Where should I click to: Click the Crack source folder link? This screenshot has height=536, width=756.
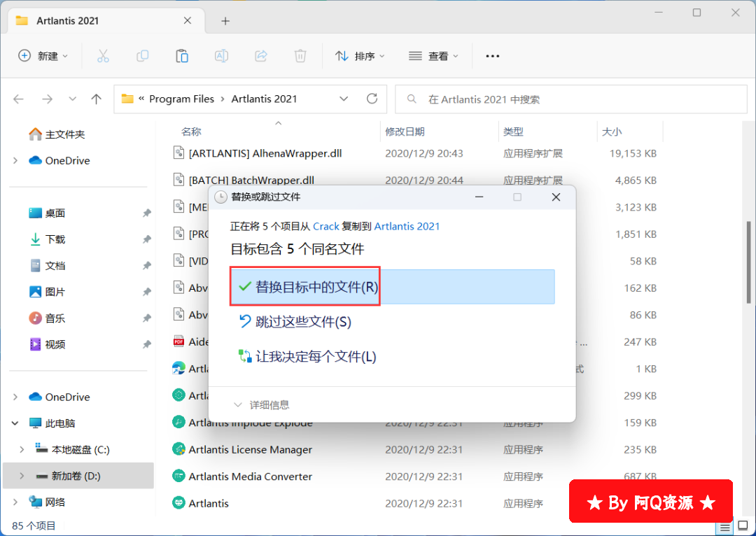(326, 226)
